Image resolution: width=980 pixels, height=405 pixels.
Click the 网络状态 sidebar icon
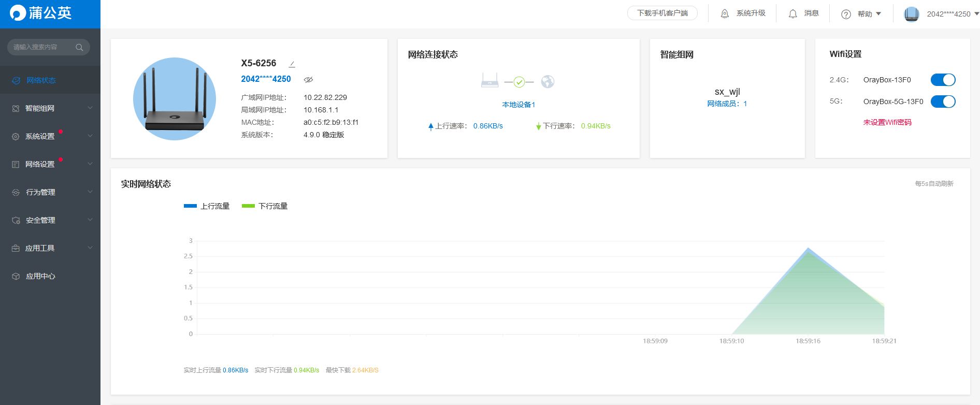pyautogui.click(x=16, y=80)
